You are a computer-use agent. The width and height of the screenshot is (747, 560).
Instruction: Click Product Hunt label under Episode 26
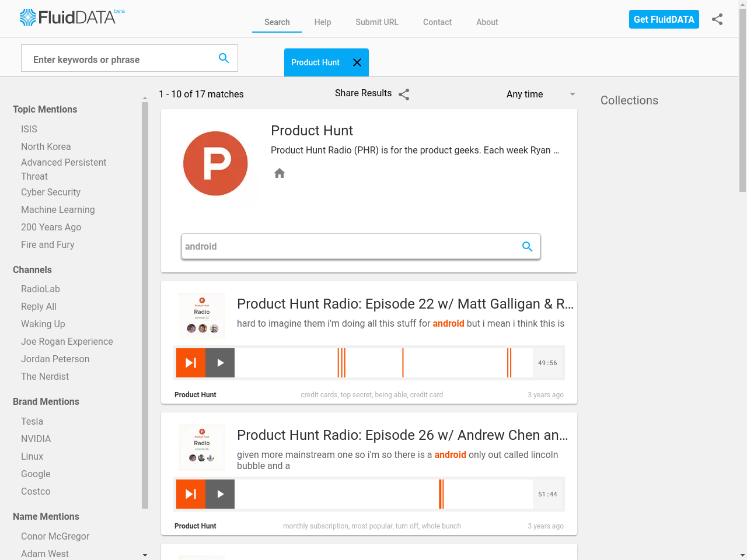click(196, 526)
